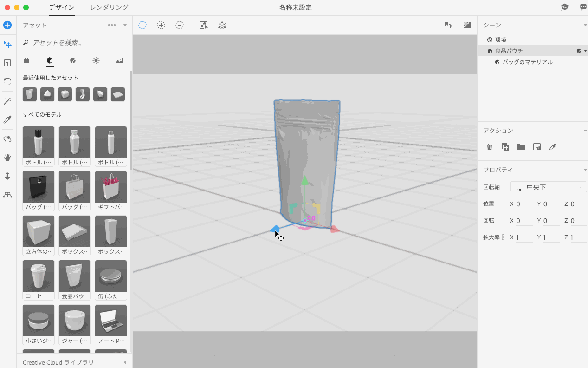Click the アセットを検索 search field
The width and height of the screenshot is (588, 368).
point(77,42)
